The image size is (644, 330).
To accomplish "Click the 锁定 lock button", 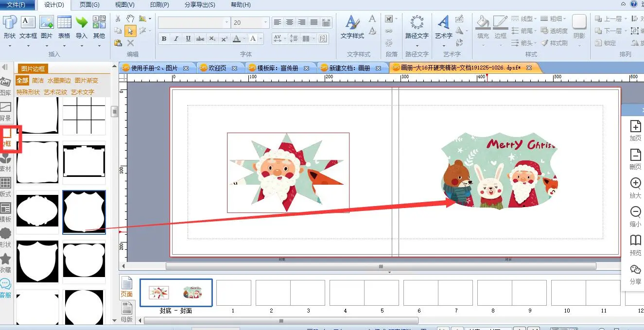I will (606, 43).
